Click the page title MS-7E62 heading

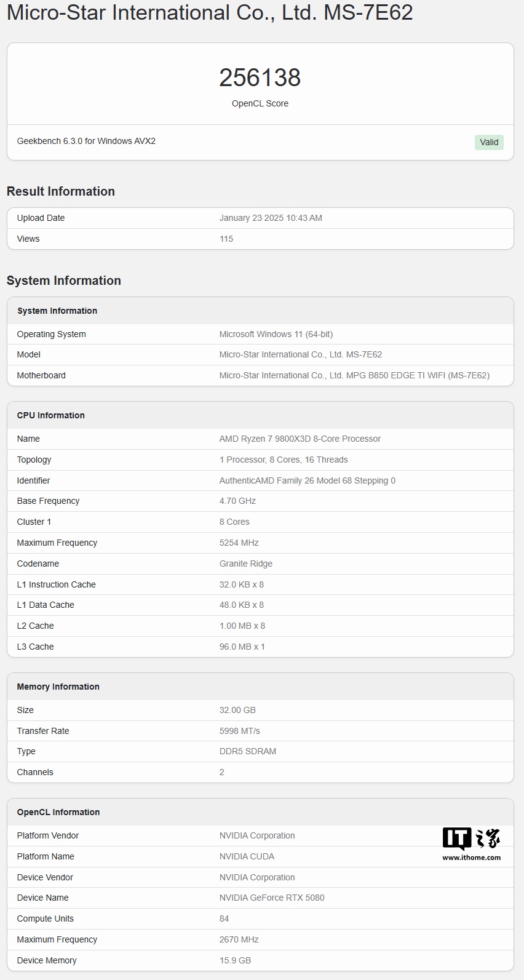210,12
